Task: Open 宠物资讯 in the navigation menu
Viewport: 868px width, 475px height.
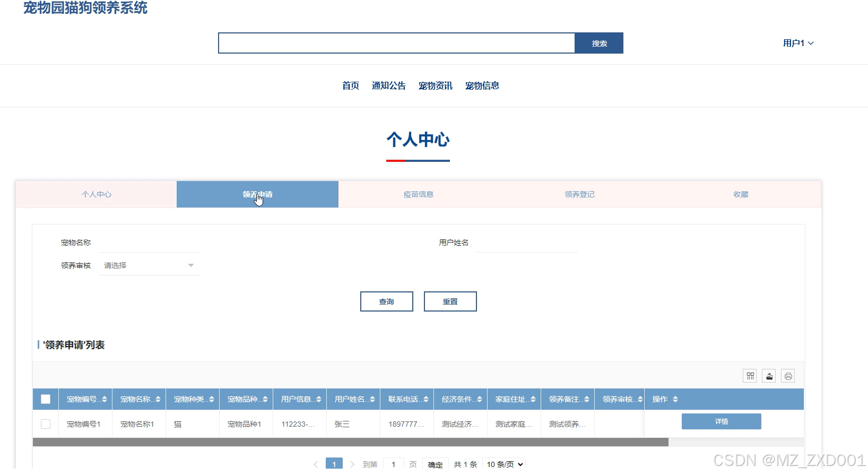Action: [x=436, y=85]
